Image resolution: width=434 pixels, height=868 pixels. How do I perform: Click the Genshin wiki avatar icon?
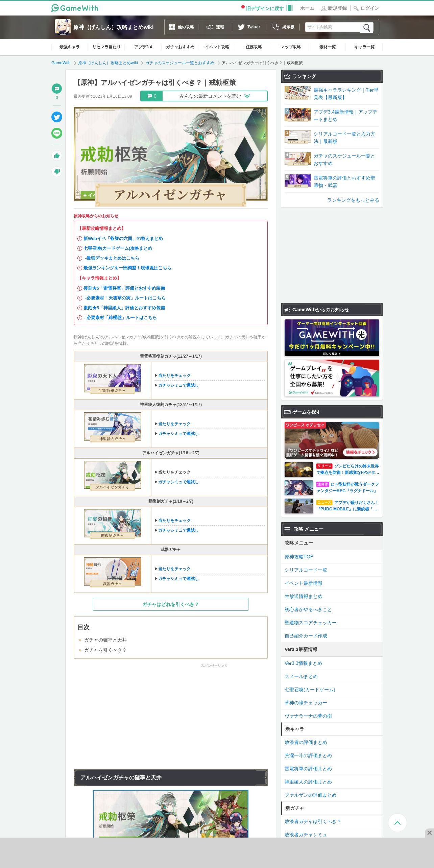(x=63, y=27)
